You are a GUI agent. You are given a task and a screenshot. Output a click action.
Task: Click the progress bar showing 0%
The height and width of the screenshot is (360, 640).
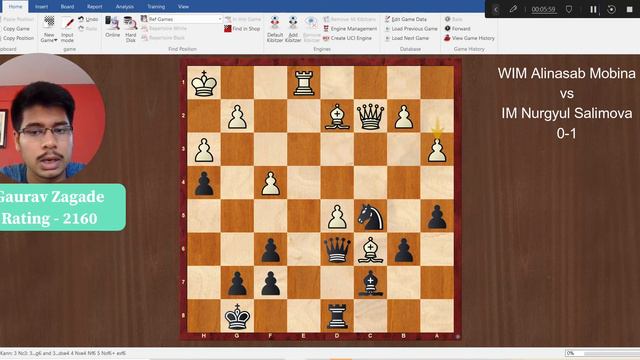pos(602,353)
